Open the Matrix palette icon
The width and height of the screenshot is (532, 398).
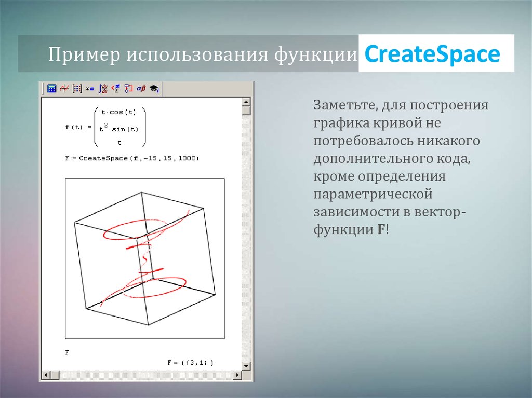point(77,88)
